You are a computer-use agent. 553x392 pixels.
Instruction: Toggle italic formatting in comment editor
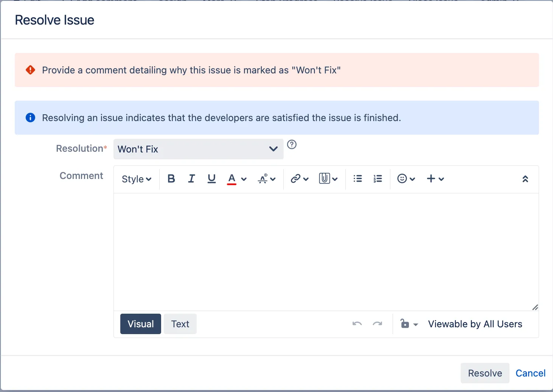191,179
